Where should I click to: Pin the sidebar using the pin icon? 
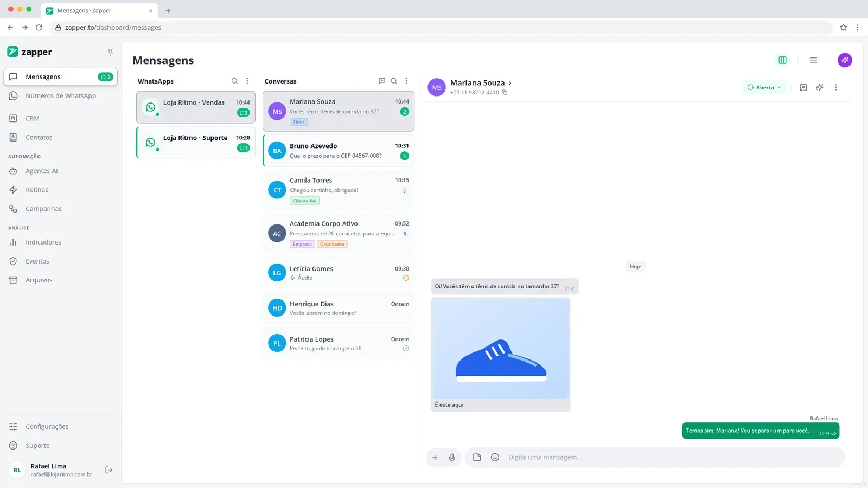(110, 52)
